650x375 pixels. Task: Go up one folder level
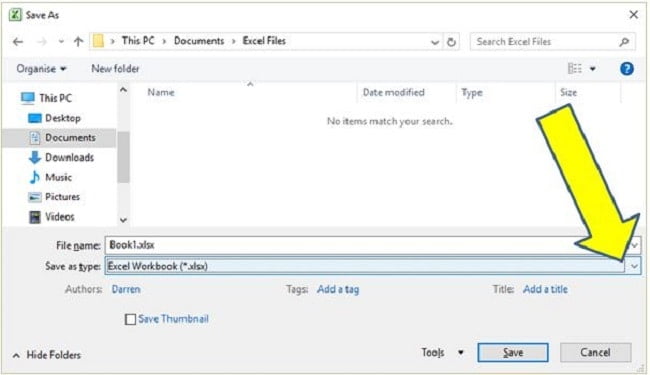pyautogui.click(x=78, y=41)
